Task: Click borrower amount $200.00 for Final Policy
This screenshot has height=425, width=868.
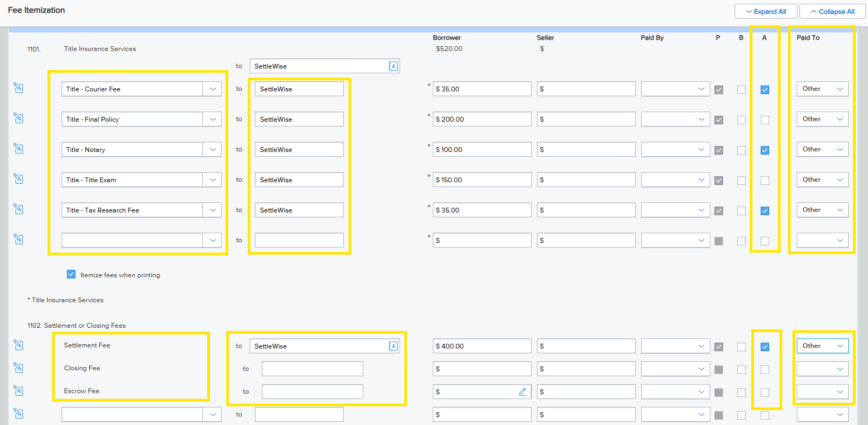Action: (482, 119)
